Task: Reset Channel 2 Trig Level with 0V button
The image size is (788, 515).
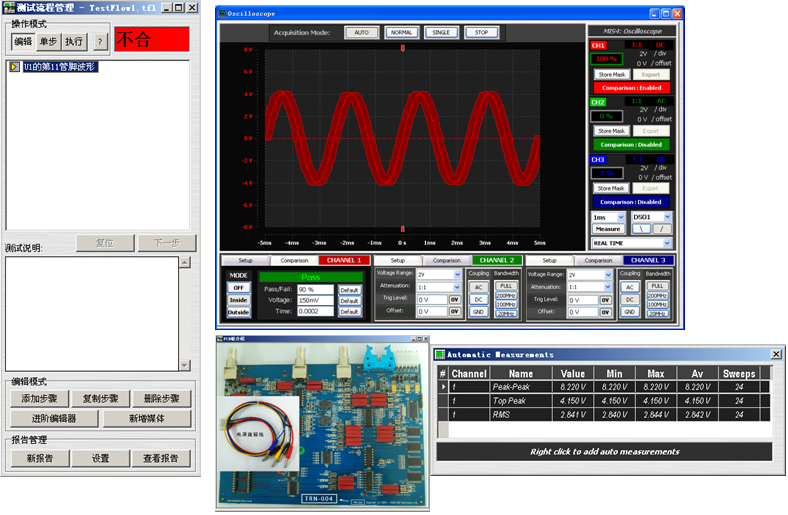Action: (454, 299)
